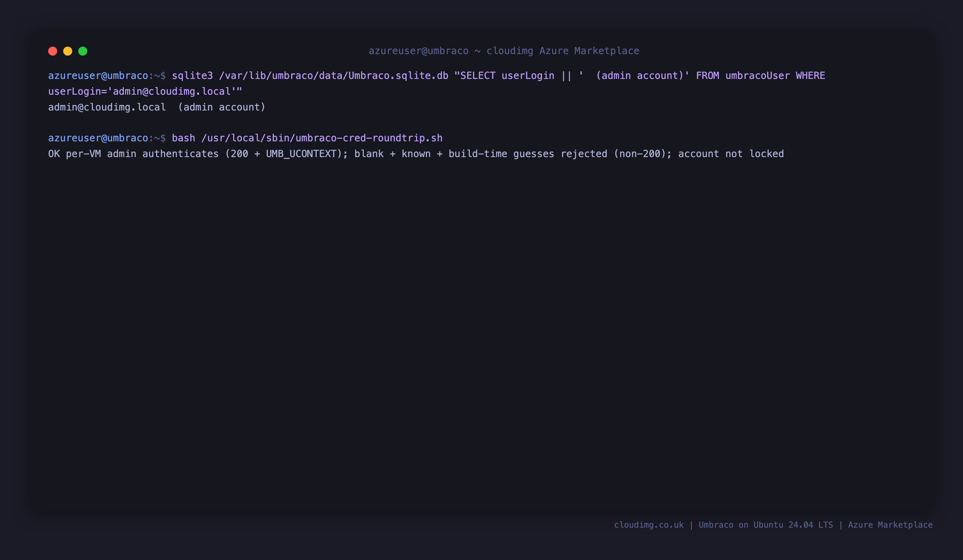Click the script path '/usr/local/sbin/umbraco-cred-roundtrip.sh'

click(322, 138)
